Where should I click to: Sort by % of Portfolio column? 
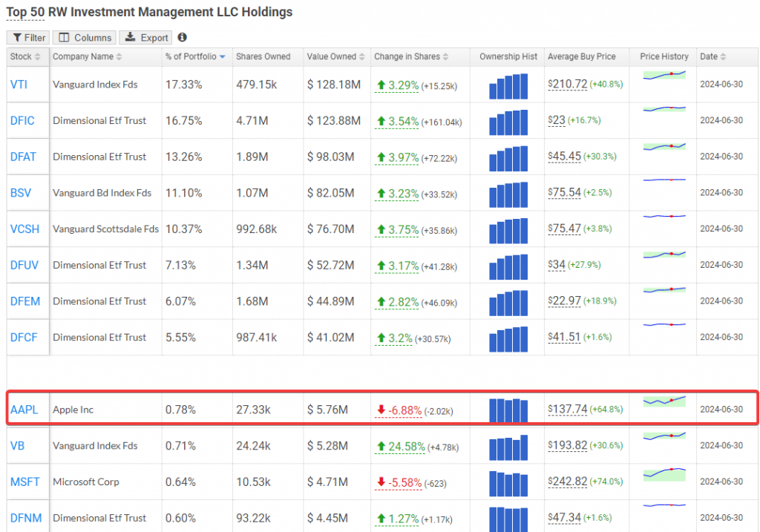tap(195, 56)
